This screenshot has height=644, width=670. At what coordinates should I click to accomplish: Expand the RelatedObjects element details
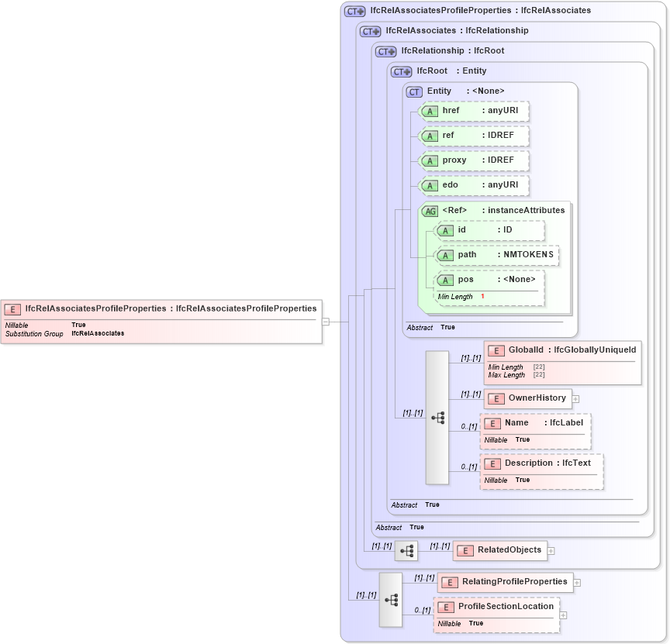551,550
